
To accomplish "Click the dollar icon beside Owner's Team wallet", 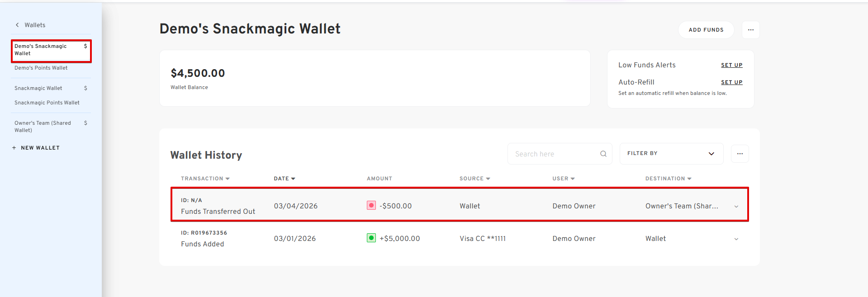I will (x=85, y=123).
